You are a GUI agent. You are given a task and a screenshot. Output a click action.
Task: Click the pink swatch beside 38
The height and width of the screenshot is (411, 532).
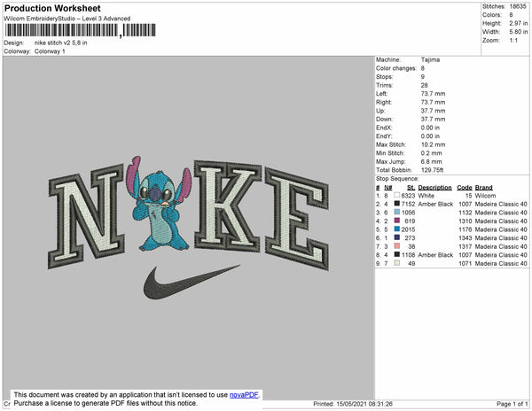point(396,246)
